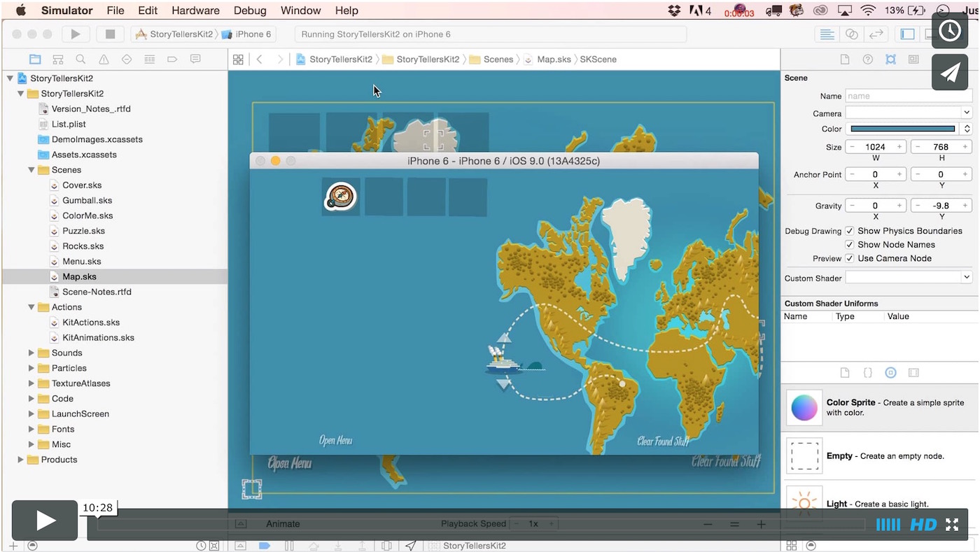Open the search navigator icon
The width and height of the screenshot is (980, 552).
pos(80,59)
